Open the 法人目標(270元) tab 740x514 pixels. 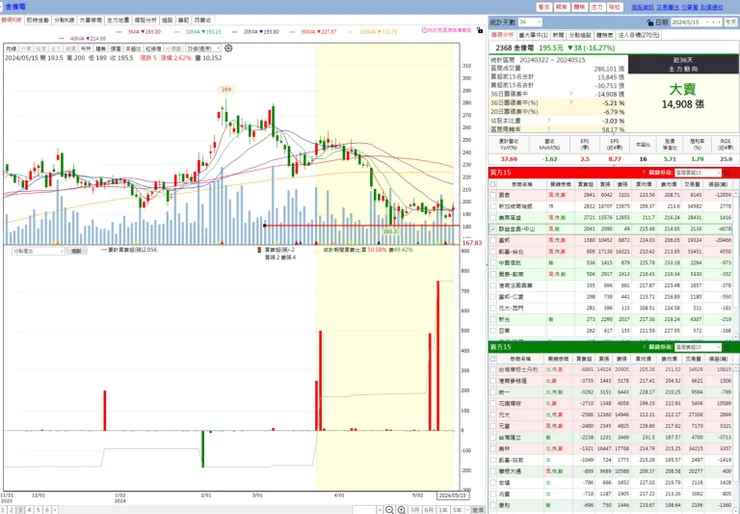(639, 35)
